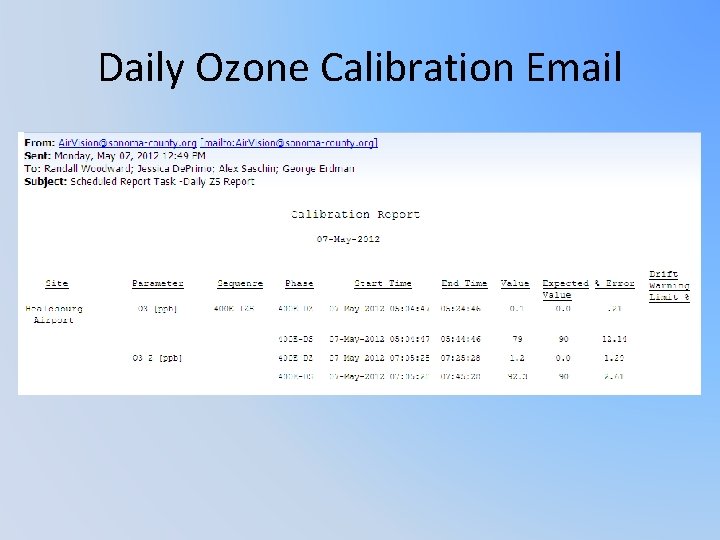The height and width of the screenshot is (540, 720).
Task: Click the 'O3 2 [ppb]' parameter cell
Action: (157, 358)
